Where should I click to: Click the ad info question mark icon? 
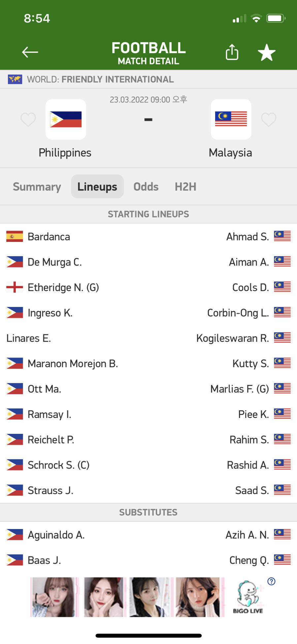[271, 582]
